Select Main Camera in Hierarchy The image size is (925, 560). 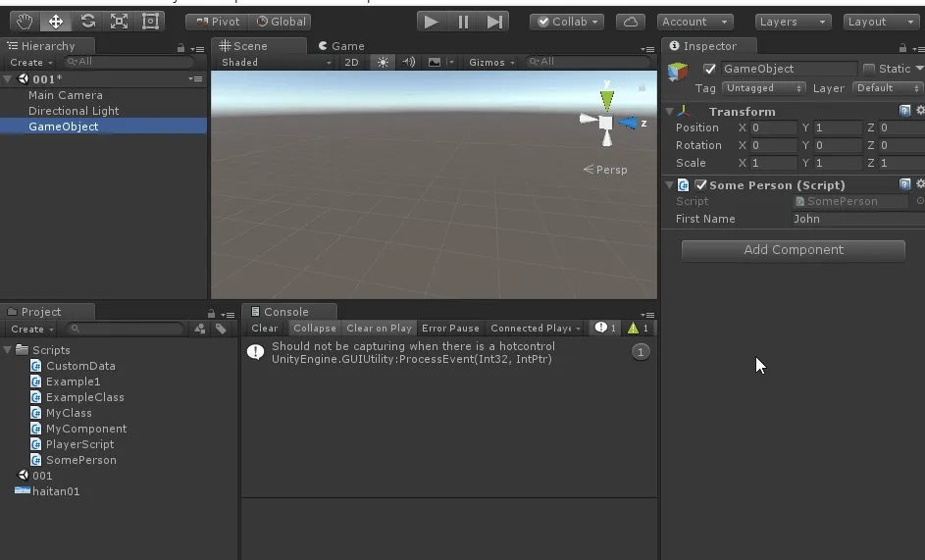click(66, 95)
